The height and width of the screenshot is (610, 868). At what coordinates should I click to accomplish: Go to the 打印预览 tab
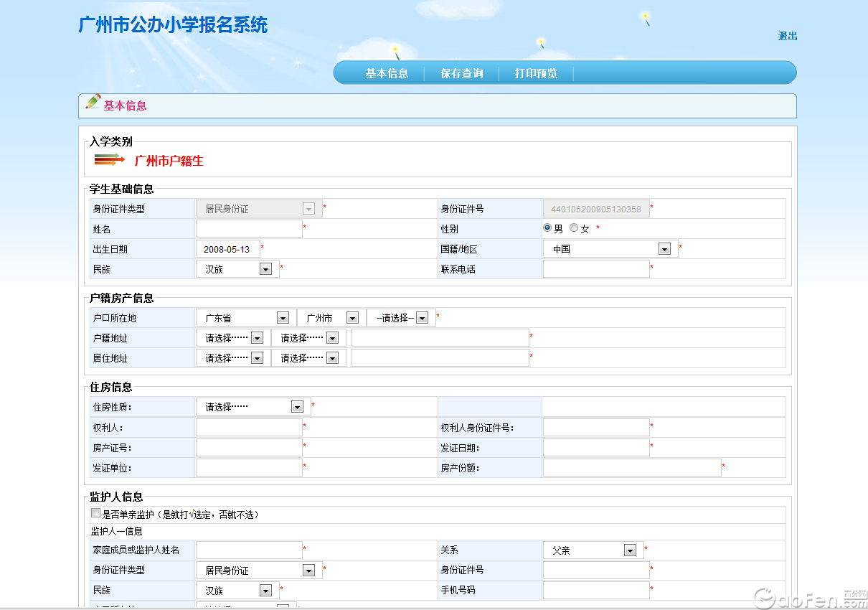click(536, 73)
